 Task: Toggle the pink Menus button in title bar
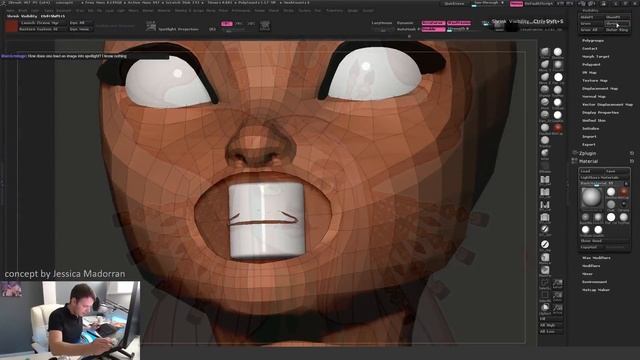coord(516,4)
